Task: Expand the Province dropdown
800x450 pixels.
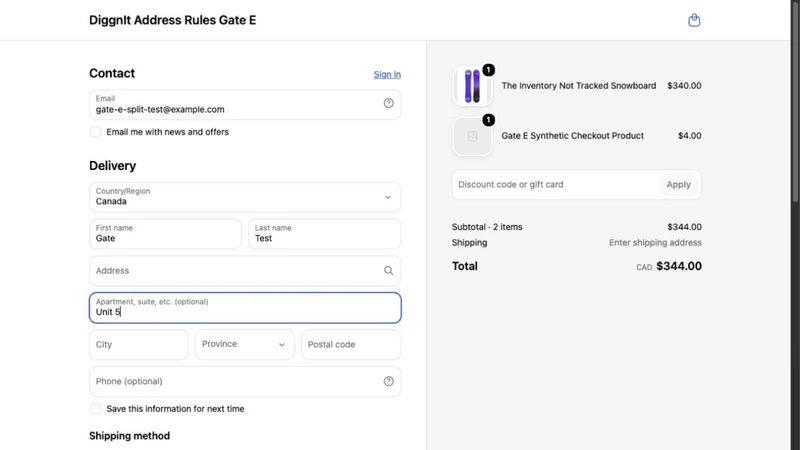Action: pos(245,344)
